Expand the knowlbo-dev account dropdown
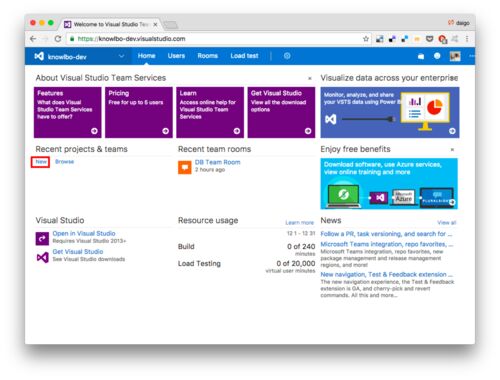Viewport: 500px width, 380px height. click(121, 56)
